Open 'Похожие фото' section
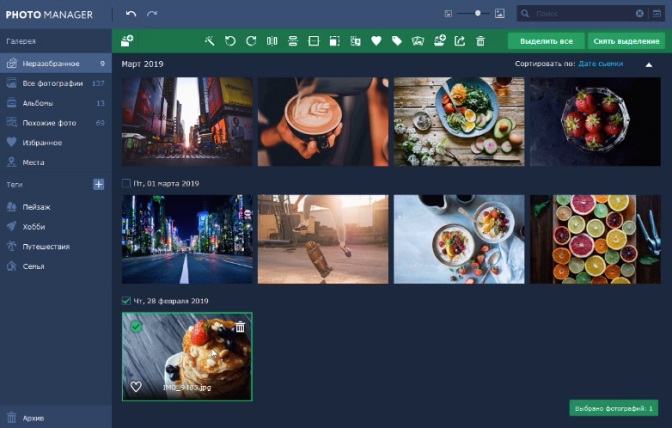Image resolution: width=672 pixels, height=428 pixels. (x=56, y=123)
